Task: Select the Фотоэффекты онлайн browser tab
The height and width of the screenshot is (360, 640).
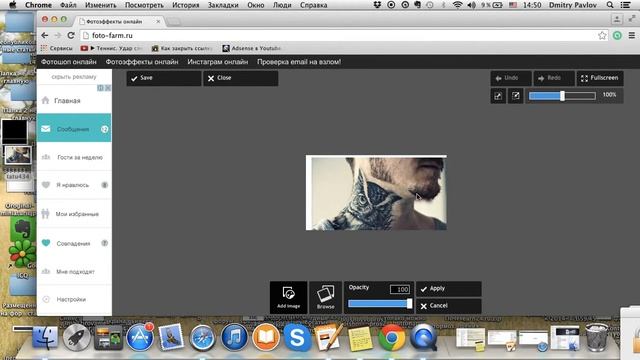Action: click(x=119, y=21)
